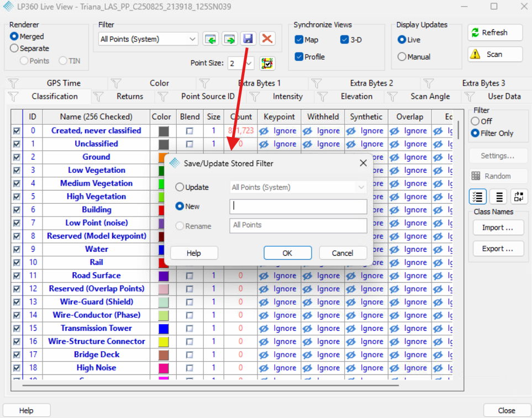This screenshot has height=418, width=532.
Task: Open the Elevation tab
Action: pyautogui.click(x=356, y=97)
